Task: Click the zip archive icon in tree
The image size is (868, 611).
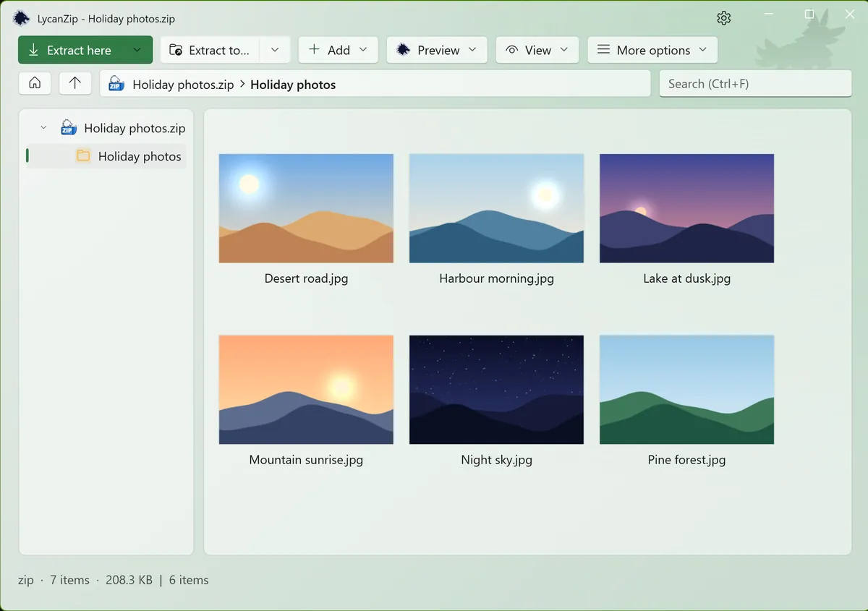Action: point(69,127)
